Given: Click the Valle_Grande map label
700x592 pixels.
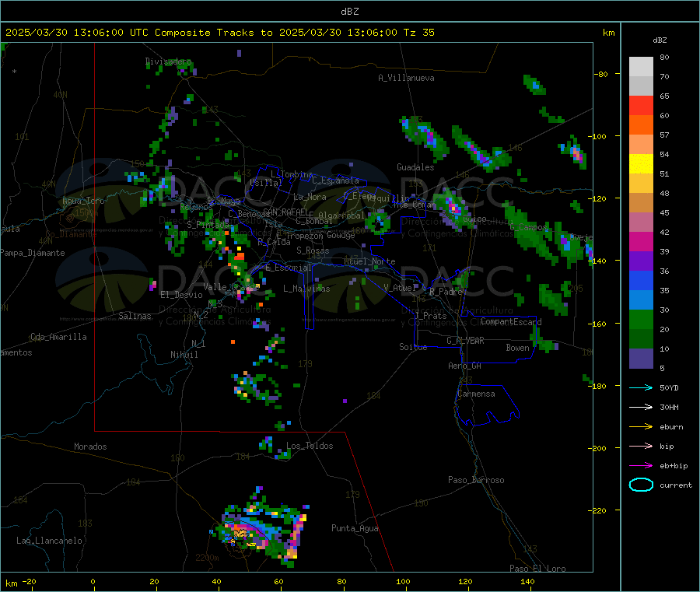Looking at the screenshot, I should click(x=231, y=286).
